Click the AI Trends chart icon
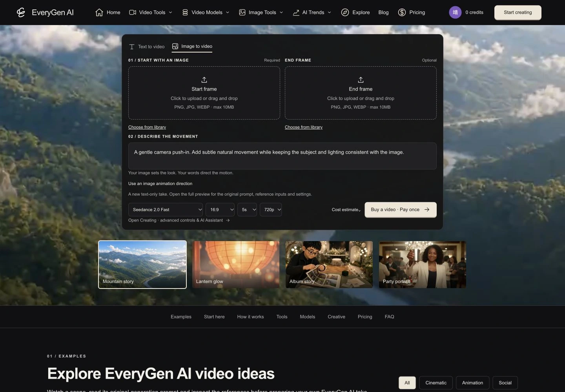The height and width of the screenshot is (392, 565). point(296,13)
